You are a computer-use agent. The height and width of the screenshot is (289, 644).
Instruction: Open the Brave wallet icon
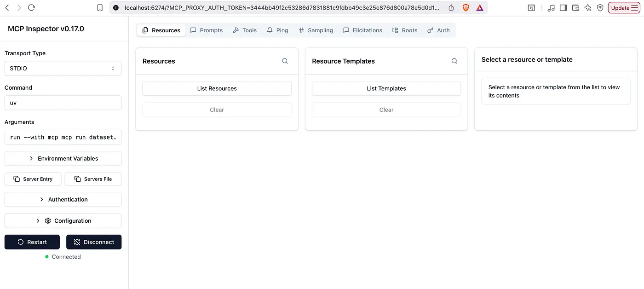pos(575,8)
